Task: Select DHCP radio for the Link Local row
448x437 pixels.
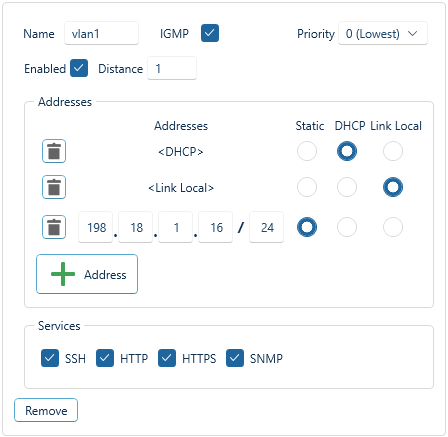Action: (x=347, y=187)
